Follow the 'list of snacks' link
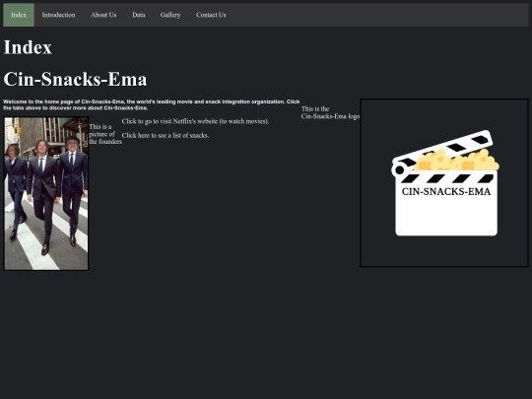The width and height of the screenshot is (532, 399). click(166, 135)
